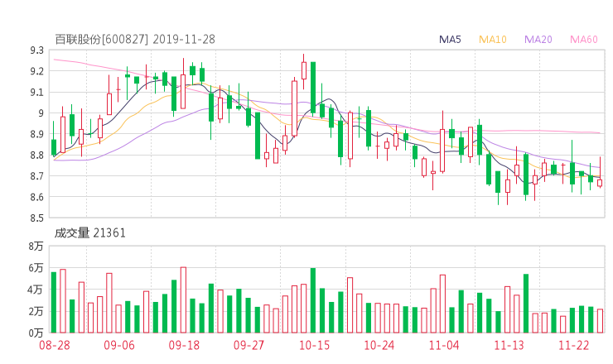This screenshot has height=364, width=613.
Task: Click the MA10 legend label
Action: 493,40
